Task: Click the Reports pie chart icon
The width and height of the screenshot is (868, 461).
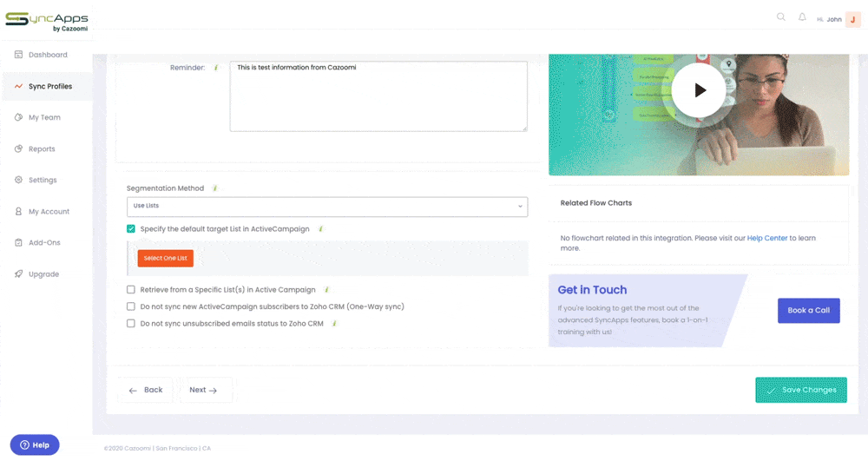Action: [18, 148]
